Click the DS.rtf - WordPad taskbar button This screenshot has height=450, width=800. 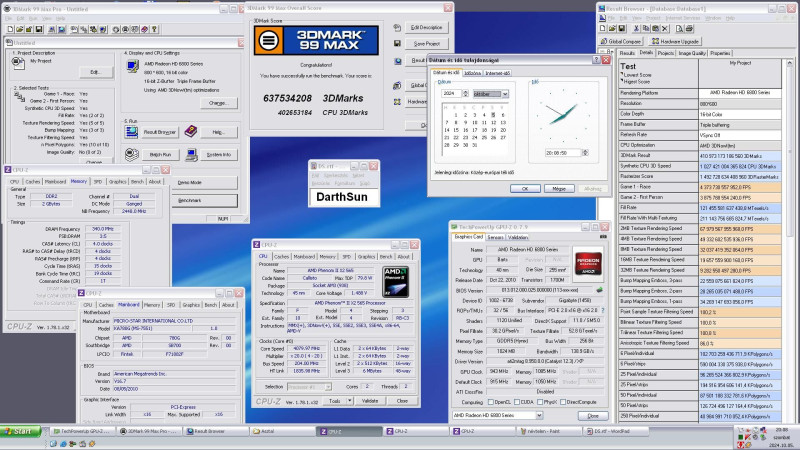[616, 431]
